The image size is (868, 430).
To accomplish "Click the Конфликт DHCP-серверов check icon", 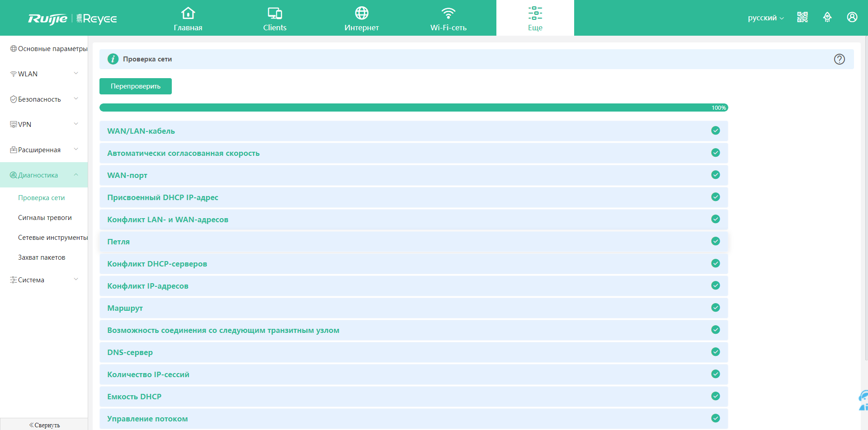I will [716, 263].
